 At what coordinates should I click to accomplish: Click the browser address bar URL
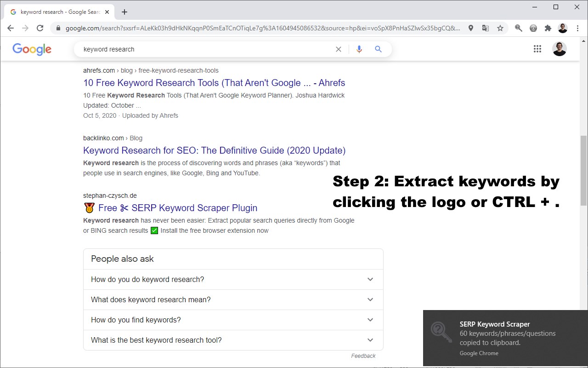(262, 28)
